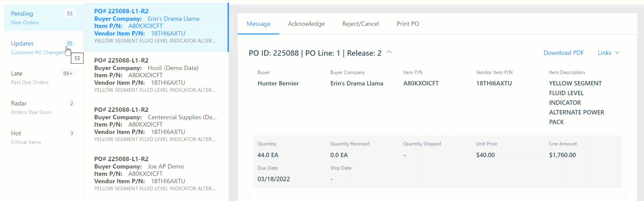644x201 pixels.
Task: Open Updates Customer PO Changes category
Action: click(44, 48)
